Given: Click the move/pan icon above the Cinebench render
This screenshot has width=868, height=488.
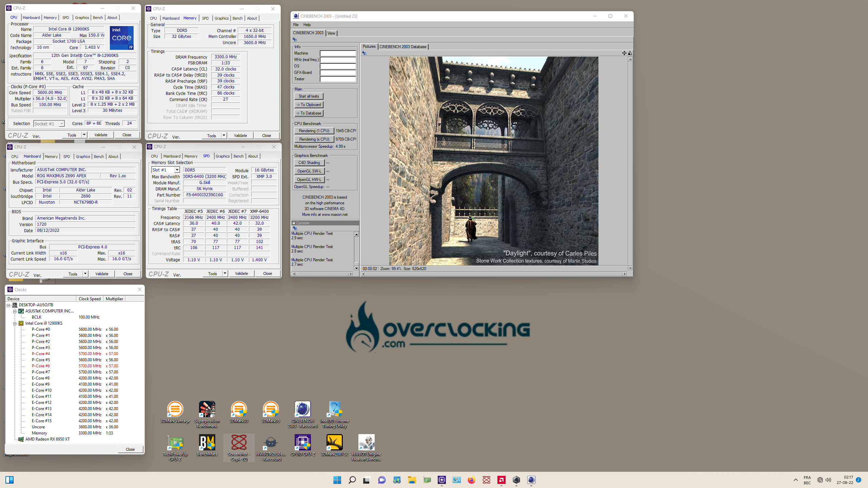Looking at the screenshot, I should [x=624, y=53].
